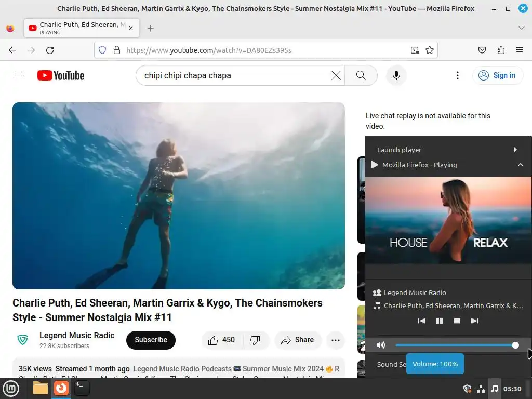Open Save to Pocket icon

click(x=482, y=50)
